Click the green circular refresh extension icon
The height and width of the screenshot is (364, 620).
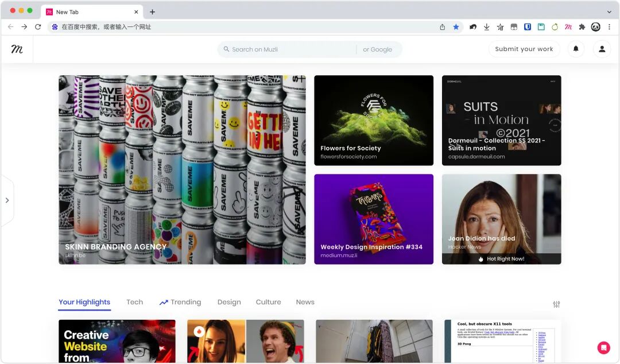(555, 27)
